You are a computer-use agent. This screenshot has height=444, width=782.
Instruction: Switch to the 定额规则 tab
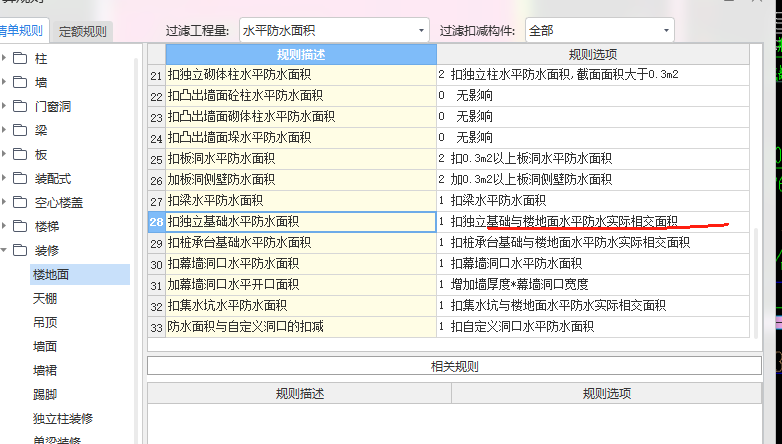tap(82, 32)
